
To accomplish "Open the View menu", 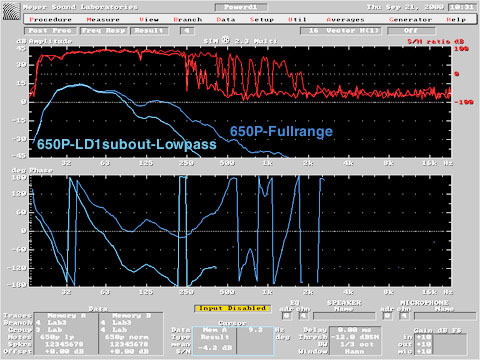I will [x=149, y=20].
